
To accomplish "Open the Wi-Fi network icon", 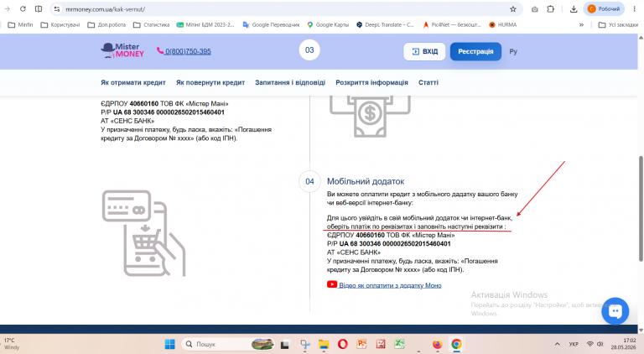I will click(x=590, y=344).
